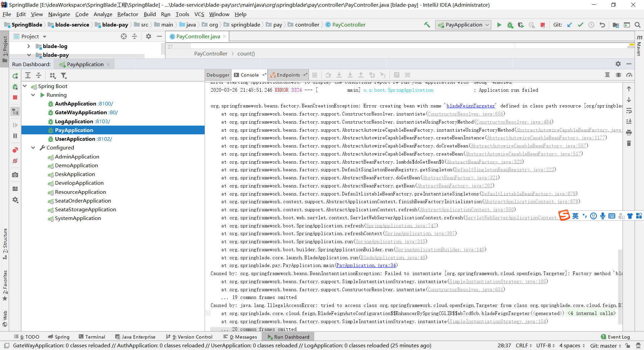Pause program in debugger sidebar
Viewport: 644px width, 350px height.
pos(15,136)
